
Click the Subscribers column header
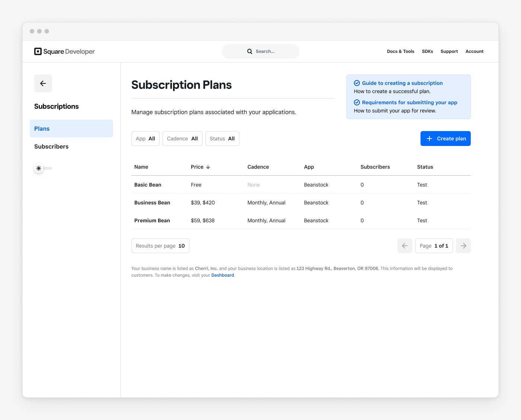point(375,167)
